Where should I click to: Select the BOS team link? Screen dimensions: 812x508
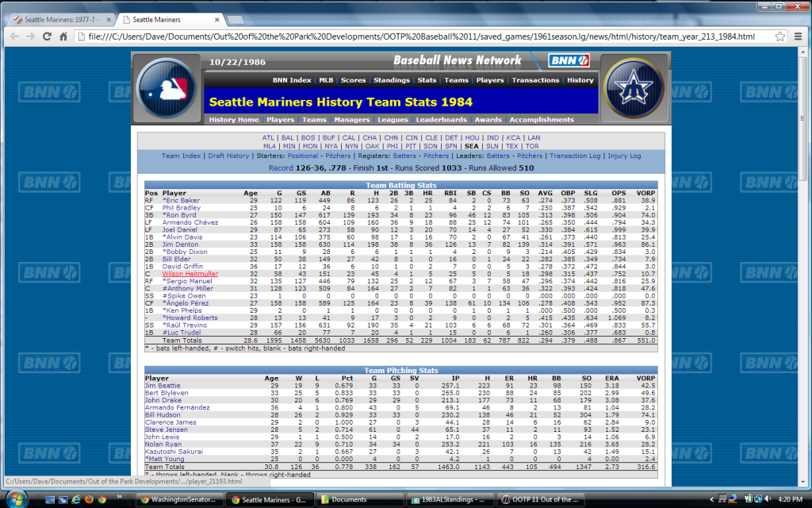(x=308, y=138)
